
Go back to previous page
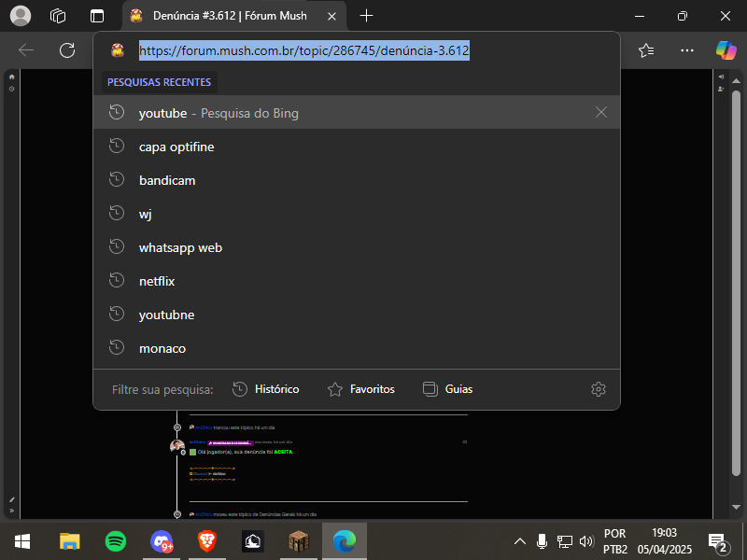26,50
